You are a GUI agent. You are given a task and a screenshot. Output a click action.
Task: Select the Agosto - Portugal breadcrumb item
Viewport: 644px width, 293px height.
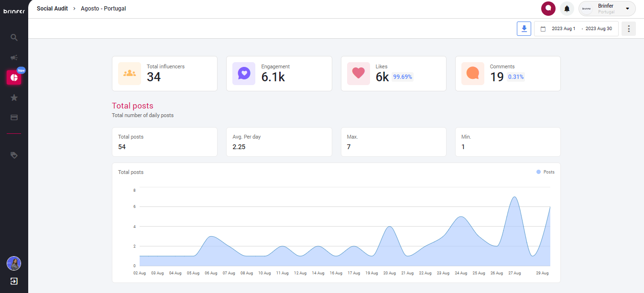pos(104,9)
